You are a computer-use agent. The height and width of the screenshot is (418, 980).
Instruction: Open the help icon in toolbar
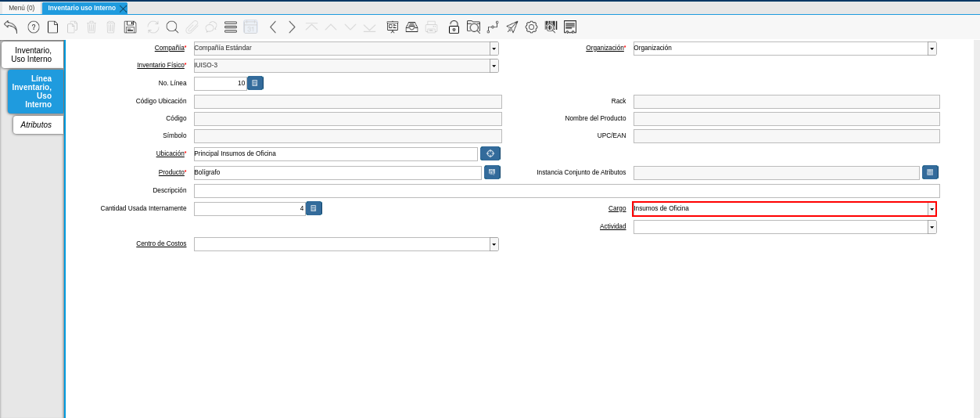pyautogui.click(x=34, y=27)
